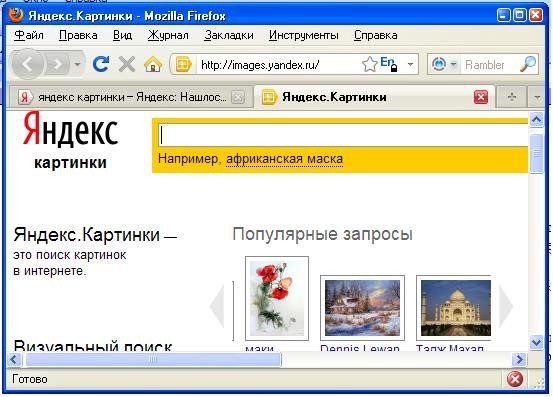This screenshot has height=397, width=553.
Task: Click the Тадж Махал link
Action: [450, 348]
